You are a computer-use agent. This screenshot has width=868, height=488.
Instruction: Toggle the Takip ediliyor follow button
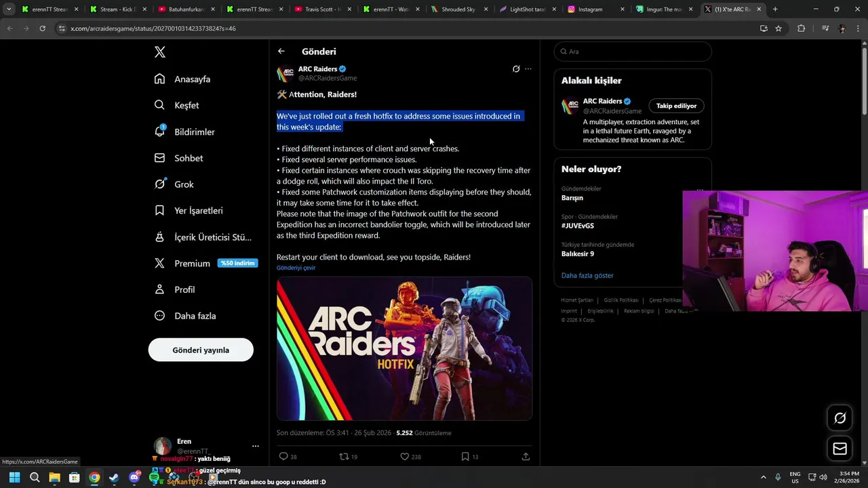[676, 106]
